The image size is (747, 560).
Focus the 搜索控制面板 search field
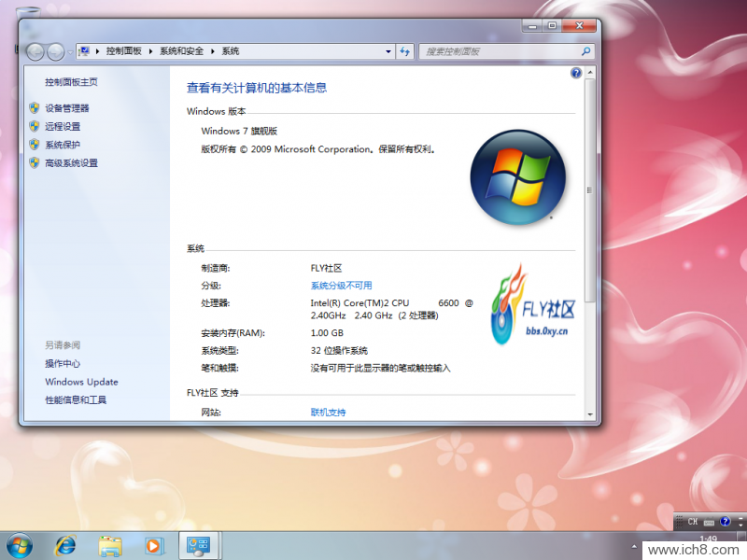[x=500, y=51]
